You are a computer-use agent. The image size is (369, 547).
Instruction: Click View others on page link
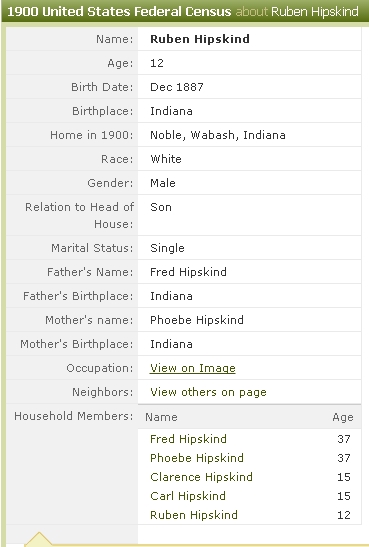[208, 392]
